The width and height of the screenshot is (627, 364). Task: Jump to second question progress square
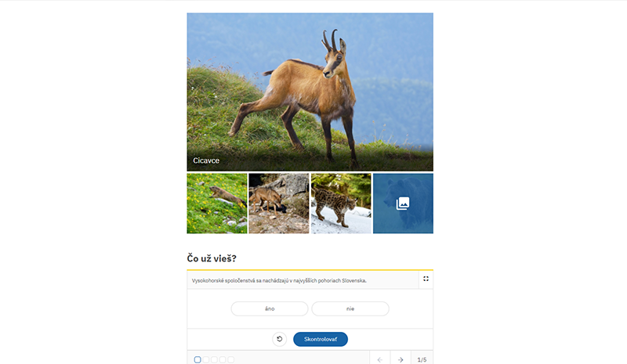click(x=206, y=359)
